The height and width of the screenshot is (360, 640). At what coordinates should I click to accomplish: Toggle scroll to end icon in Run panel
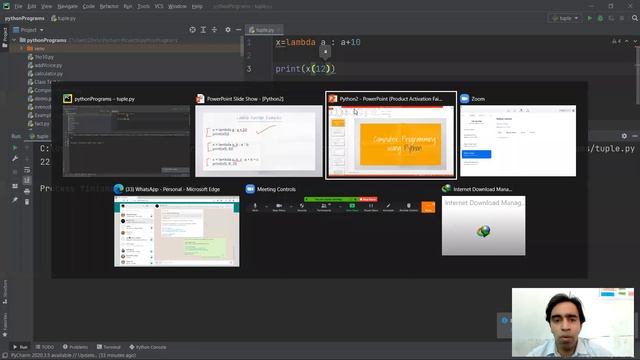pos(27,180)
